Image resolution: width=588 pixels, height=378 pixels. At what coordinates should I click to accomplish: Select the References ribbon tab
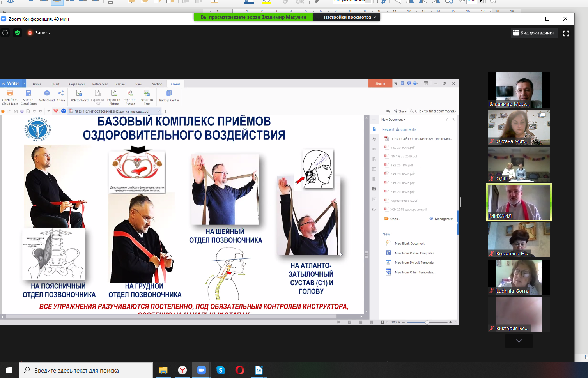[100, 84]
